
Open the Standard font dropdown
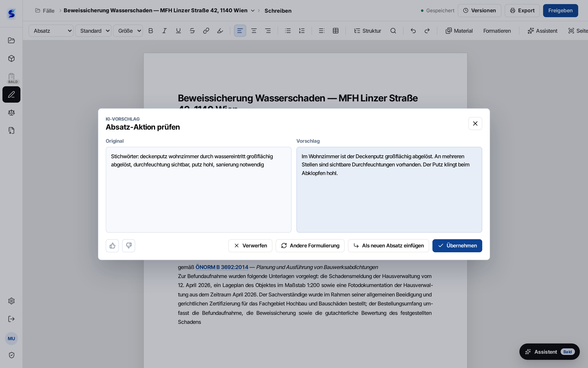[93, 31]
